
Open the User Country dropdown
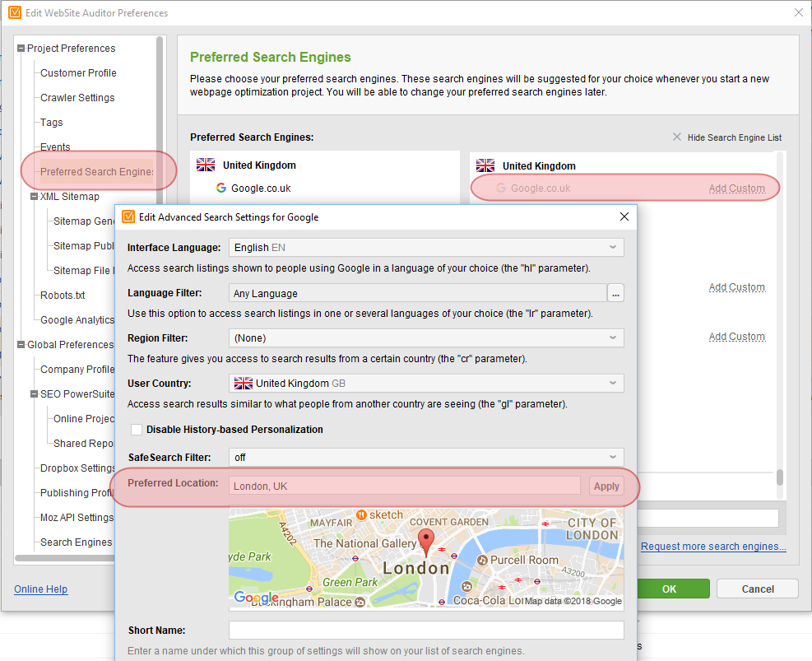coord(426,384)
